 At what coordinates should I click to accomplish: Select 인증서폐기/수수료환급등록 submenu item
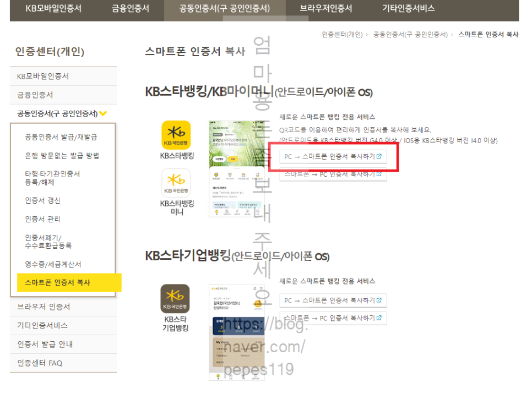(48, 242)
